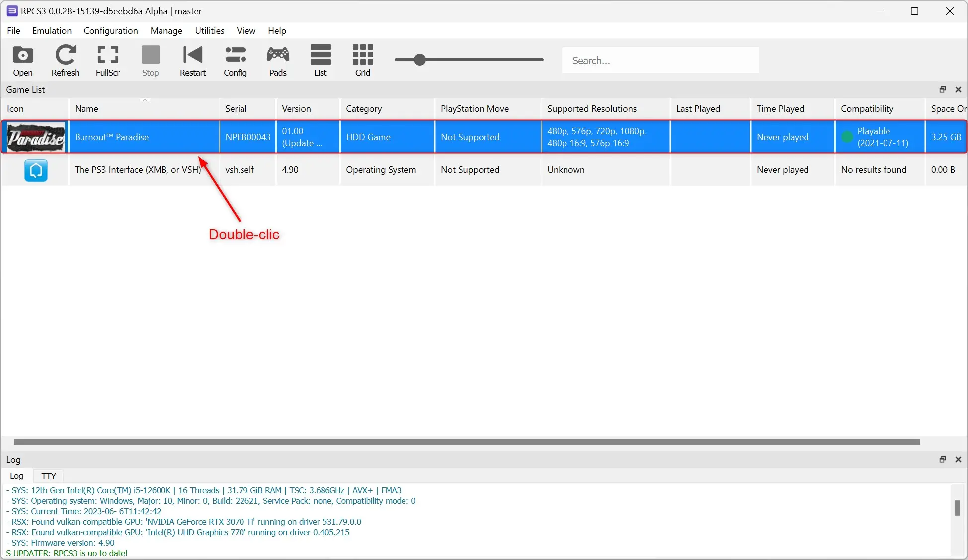Viewport: 968px width, 560px height.
Task: Click the NVIDIA GeForce RTX 3070 Ti log line
Action: [184, 522]
